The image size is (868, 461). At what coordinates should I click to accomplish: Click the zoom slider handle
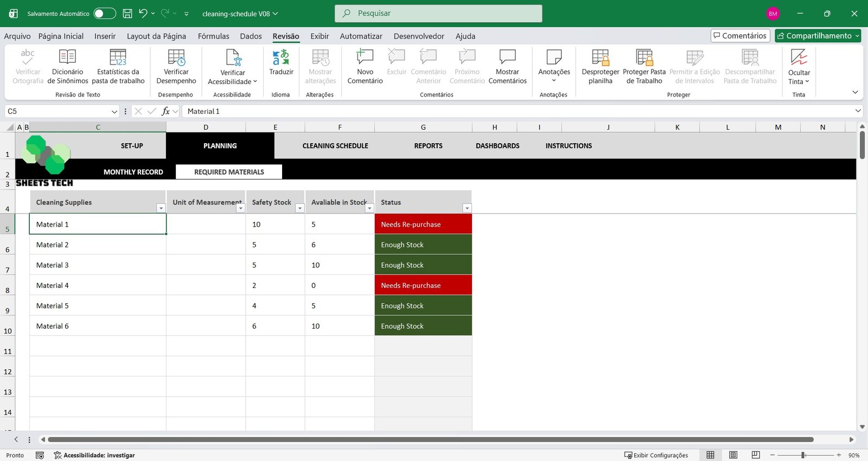tap(803, 455)
